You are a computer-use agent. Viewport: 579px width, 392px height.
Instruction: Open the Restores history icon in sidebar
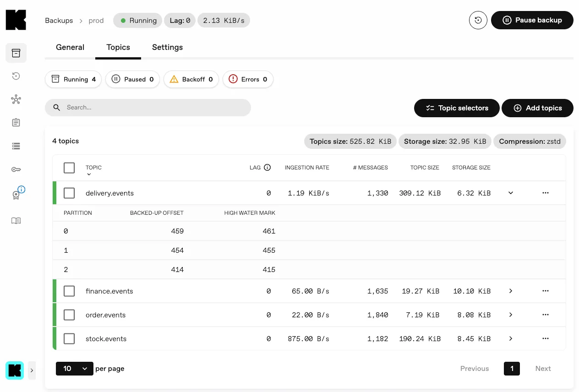(16, 76)
